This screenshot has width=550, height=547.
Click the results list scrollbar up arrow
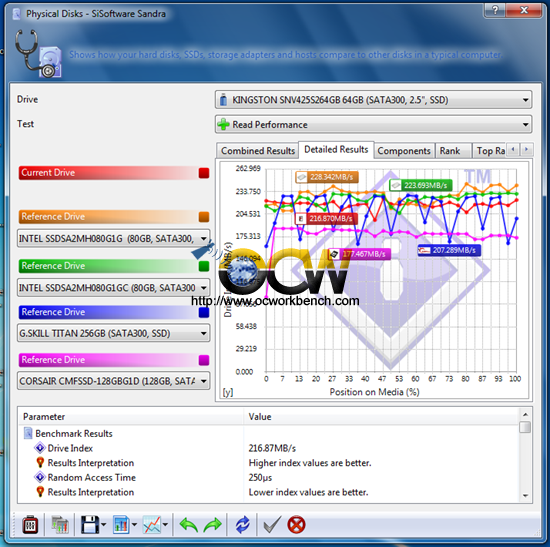coord(525,414)
